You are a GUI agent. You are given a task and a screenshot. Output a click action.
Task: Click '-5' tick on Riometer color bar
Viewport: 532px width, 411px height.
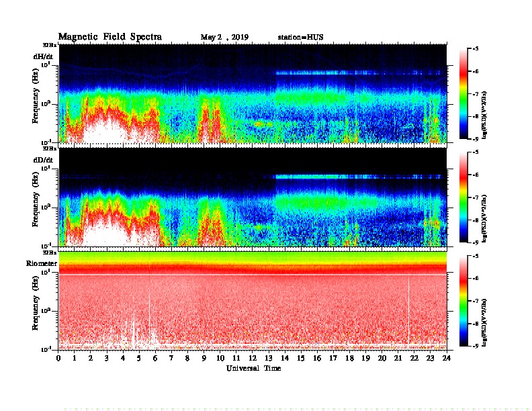coord(476,256)
